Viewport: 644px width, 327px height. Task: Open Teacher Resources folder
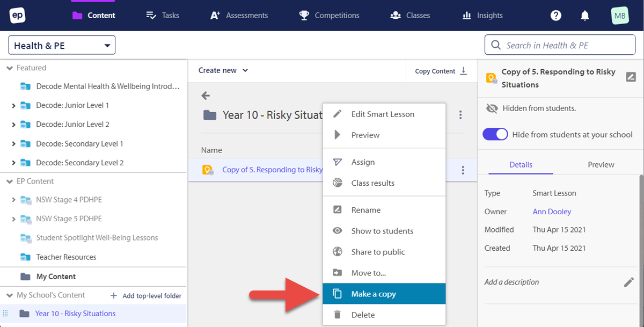tap(66, 257)
